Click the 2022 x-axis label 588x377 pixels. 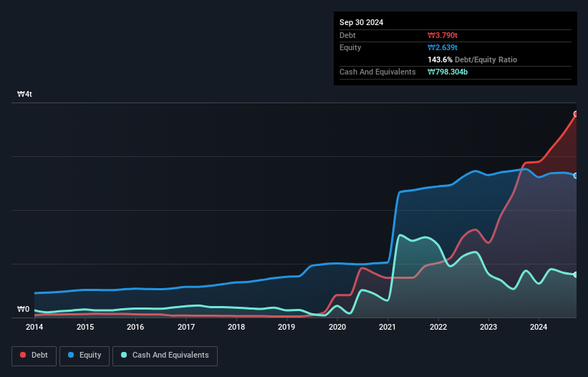point(438,327)
